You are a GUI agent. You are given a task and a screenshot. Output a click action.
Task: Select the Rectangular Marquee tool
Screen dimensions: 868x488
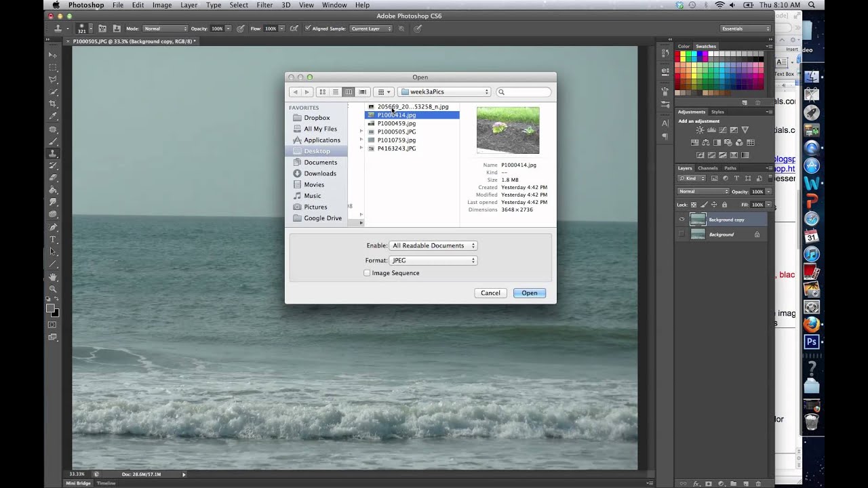pos(53,67)
